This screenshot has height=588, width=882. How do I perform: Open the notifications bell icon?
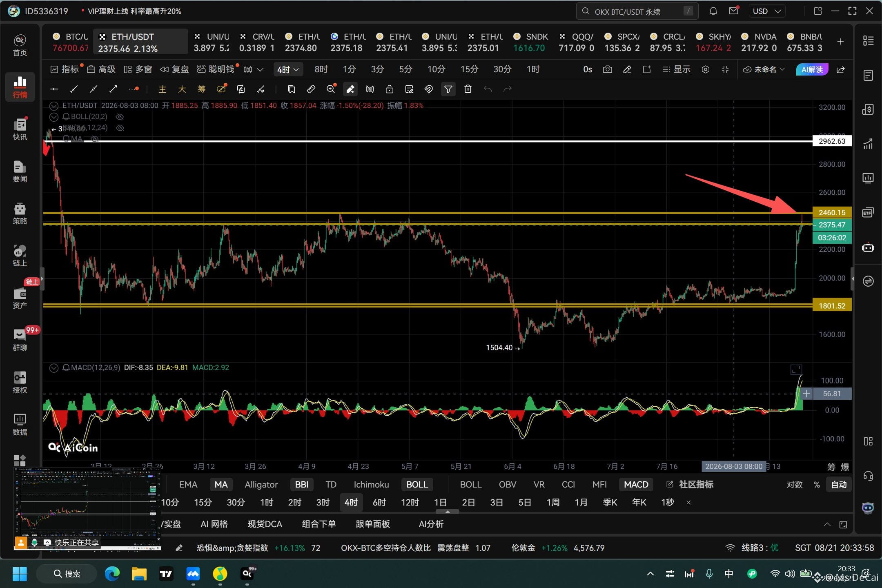[713, 11]
